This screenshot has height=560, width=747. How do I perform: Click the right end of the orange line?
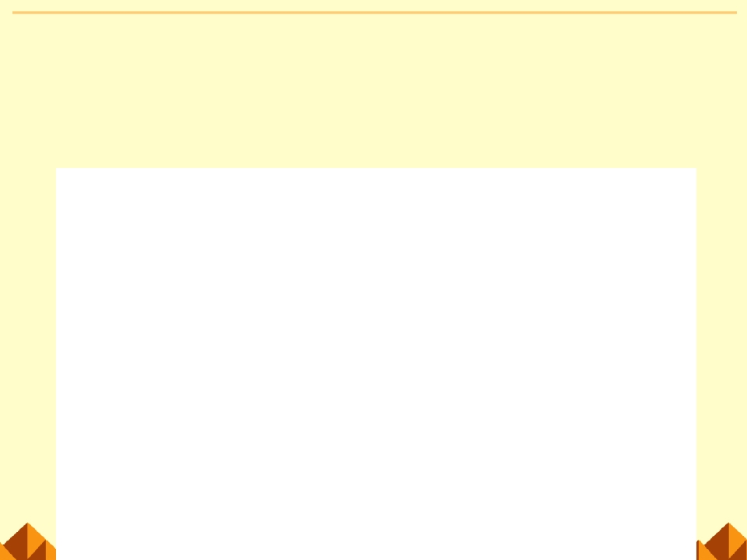tap(735, 12)
